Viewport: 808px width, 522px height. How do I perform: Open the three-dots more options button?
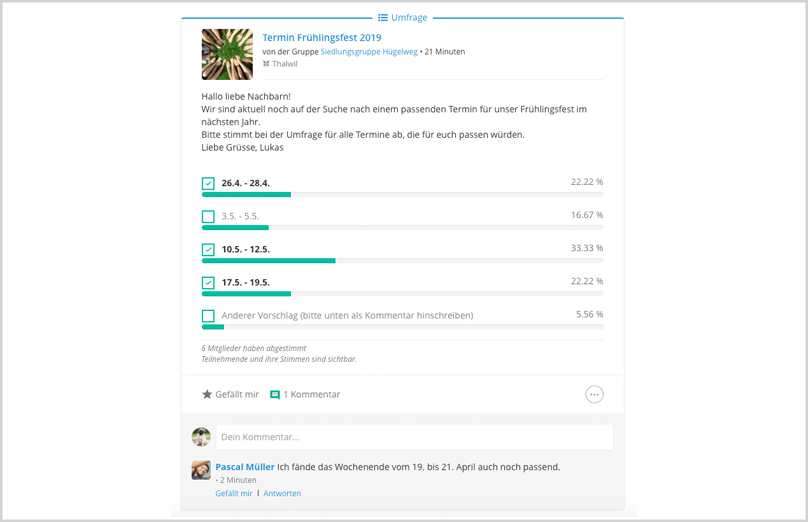[x=594, y=394]
